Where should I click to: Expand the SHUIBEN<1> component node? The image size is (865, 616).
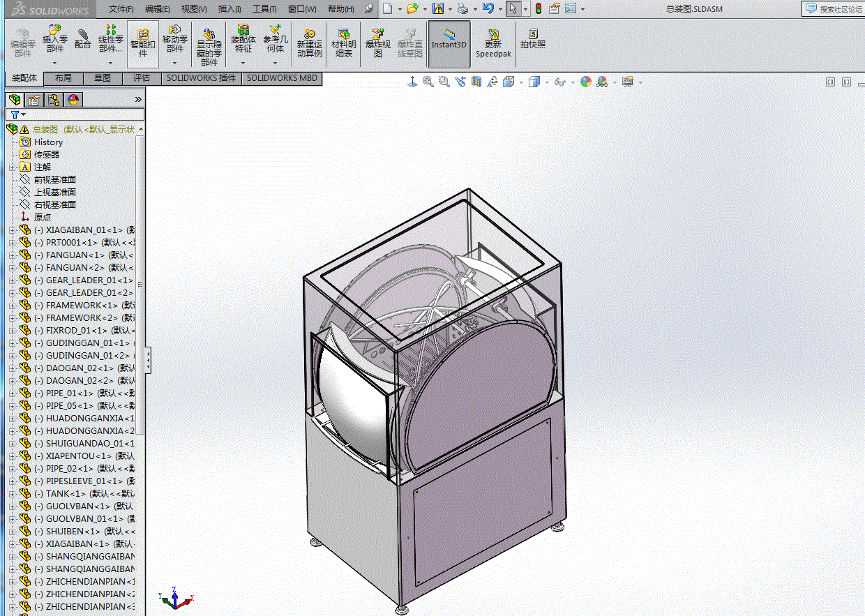[12, 532]
